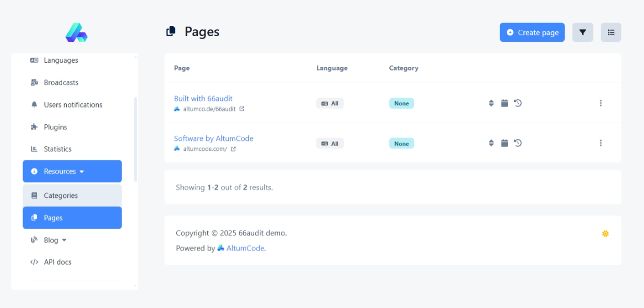Image resolution: width=644 pixels, height=308 pixels.
Task: Click calendar icon in Built with 66audit row
Action: [504, 103]
